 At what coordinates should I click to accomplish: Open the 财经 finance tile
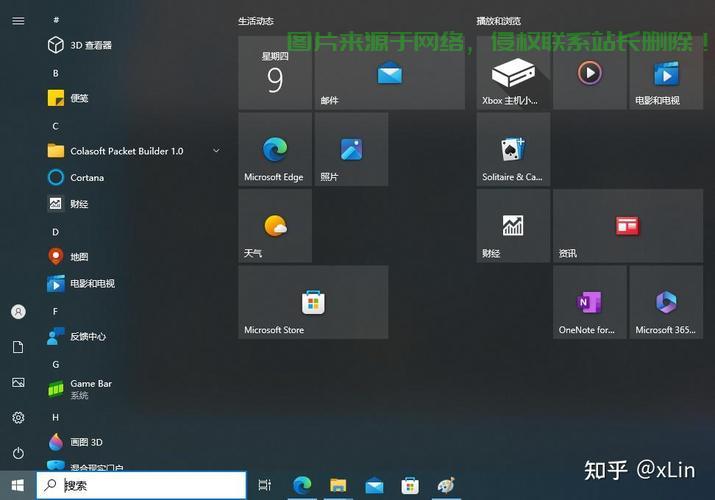coord(513,226)
